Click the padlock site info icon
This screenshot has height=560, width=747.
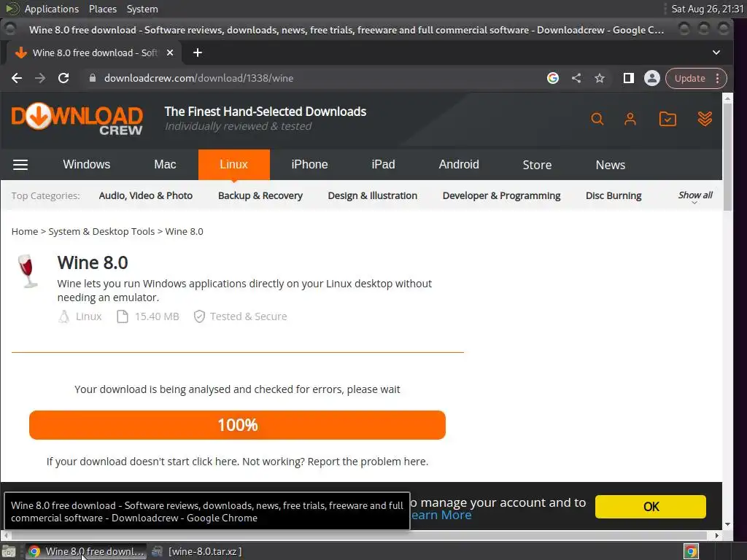93,78
